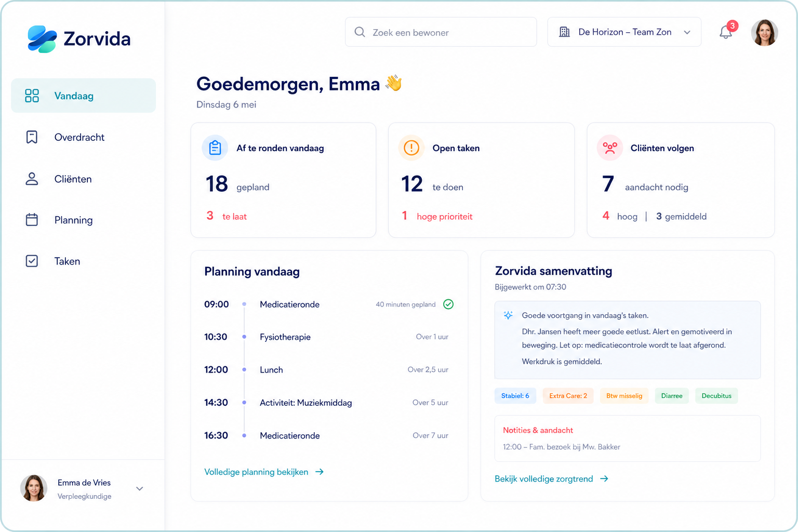Click the green completed checkmark on 09:00 Medicatieronde
This screenshot has width=798, height=532.
(x=448, y=304)
